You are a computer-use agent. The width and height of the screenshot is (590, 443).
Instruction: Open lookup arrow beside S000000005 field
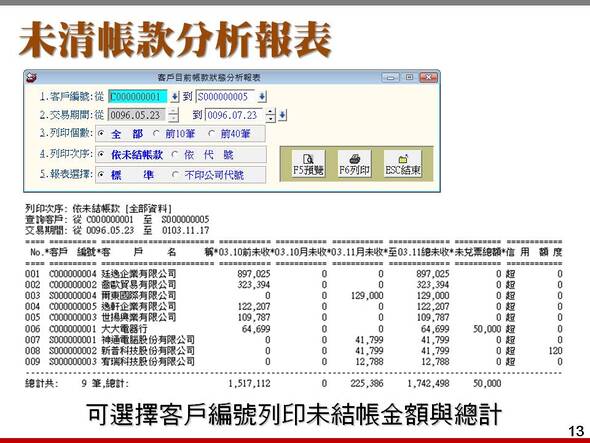coord(262,97)
